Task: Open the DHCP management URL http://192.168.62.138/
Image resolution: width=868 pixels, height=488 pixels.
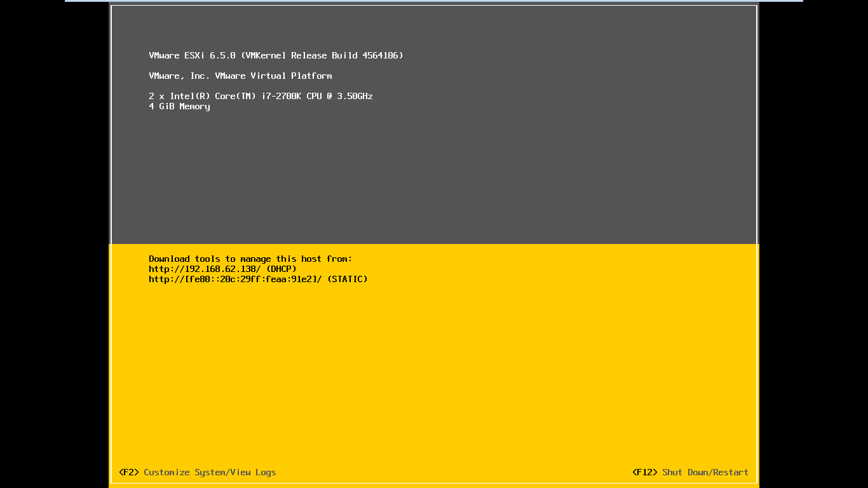Action: (x=205, y=269)
